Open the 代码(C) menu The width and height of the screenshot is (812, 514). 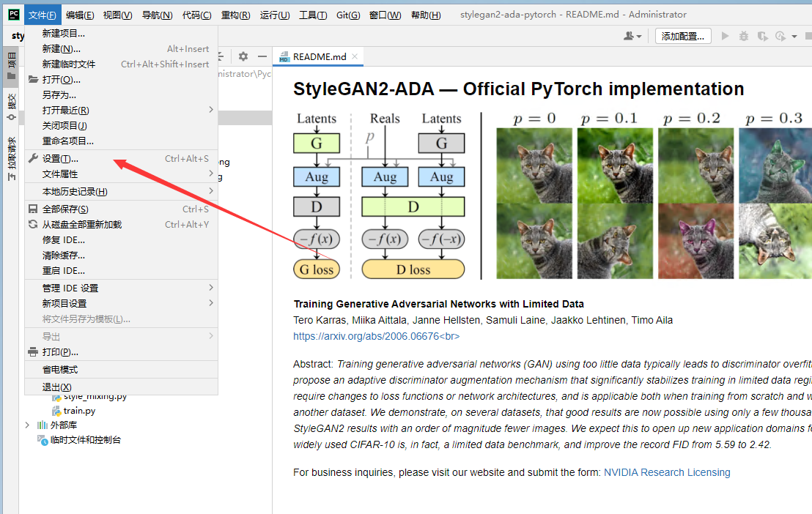tap(197, 15)
